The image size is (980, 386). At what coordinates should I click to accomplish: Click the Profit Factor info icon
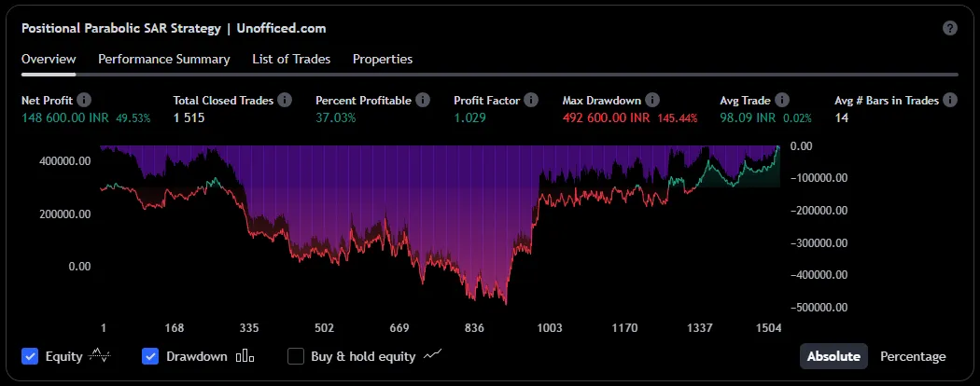(x=530, y=100)
